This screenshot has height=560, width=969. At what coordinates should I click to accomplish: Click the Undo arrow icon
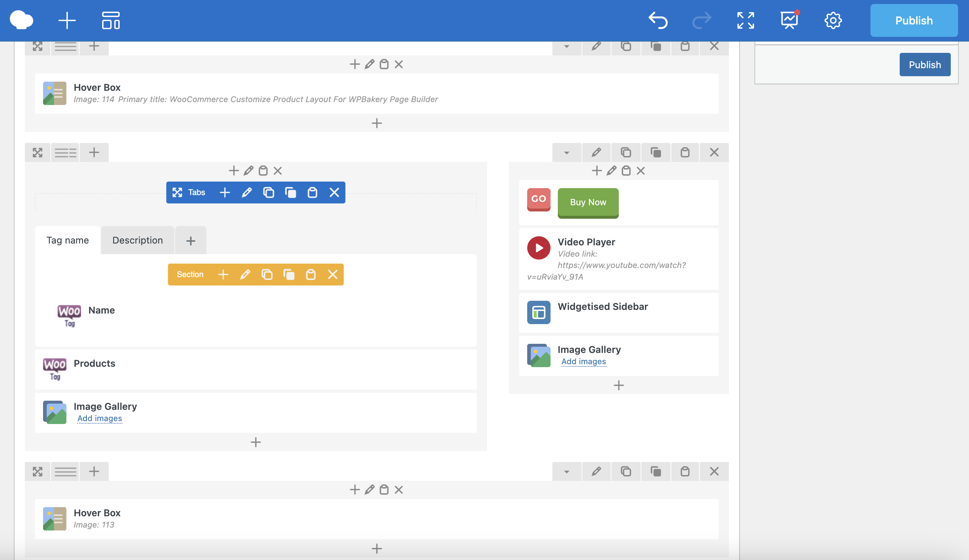pos(658,20)
